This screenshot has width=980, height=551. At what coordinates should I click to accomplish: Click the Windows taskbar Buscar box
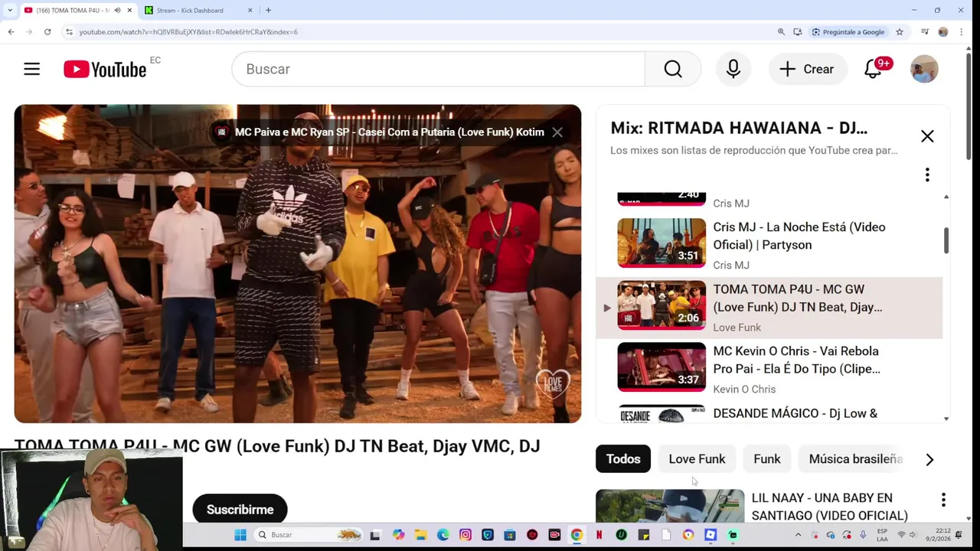[308, 535]
